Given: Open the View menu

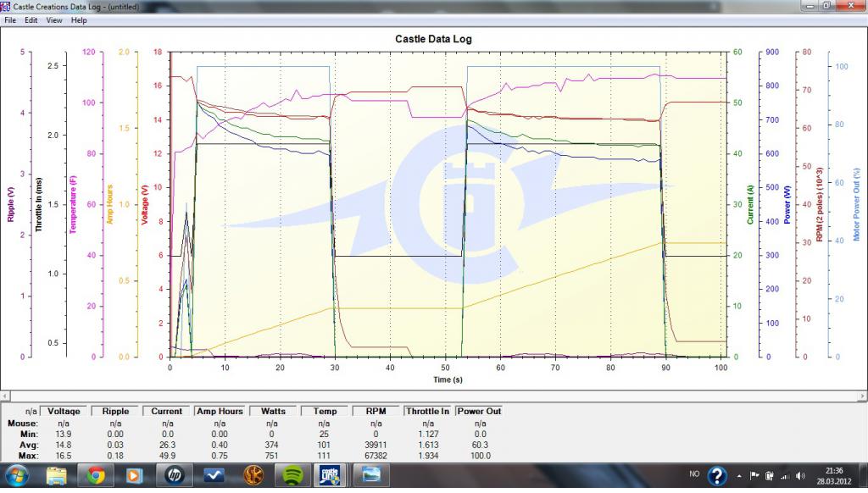Looking at the screenshot, I should (x=54, y=19).
